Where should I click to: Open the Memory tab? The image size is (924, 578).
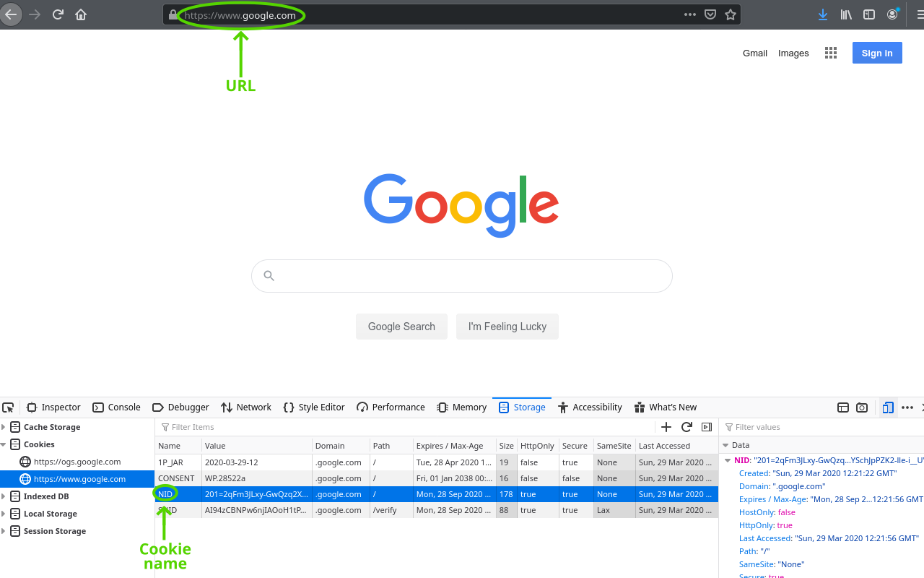point(462,407)
